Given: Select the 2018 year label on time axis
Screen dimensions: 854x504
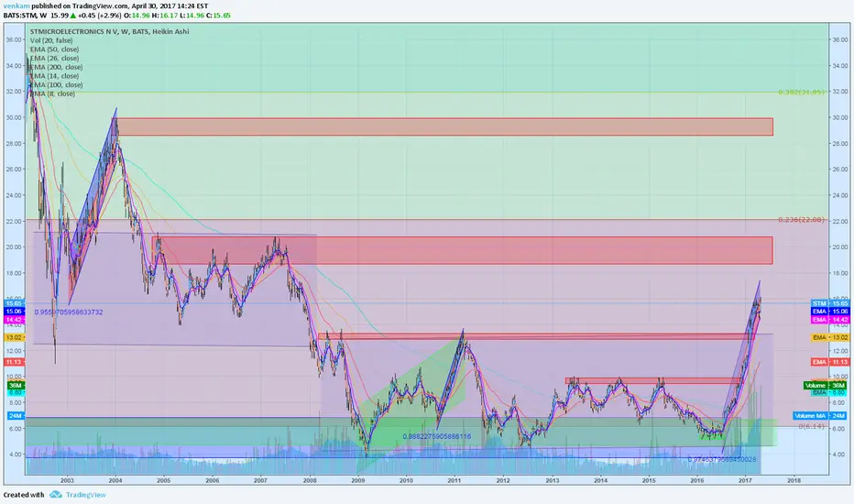Looking at the screenshot, I should pos(794,480).
